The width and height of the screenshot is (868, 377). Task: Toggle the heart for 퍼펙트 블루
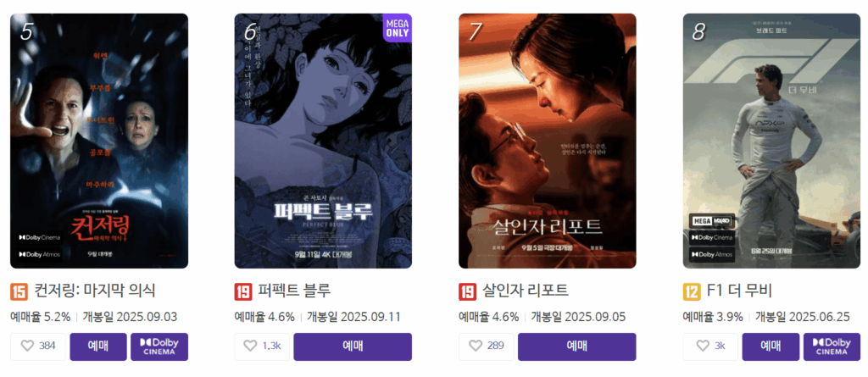click(x=262, y=347)
